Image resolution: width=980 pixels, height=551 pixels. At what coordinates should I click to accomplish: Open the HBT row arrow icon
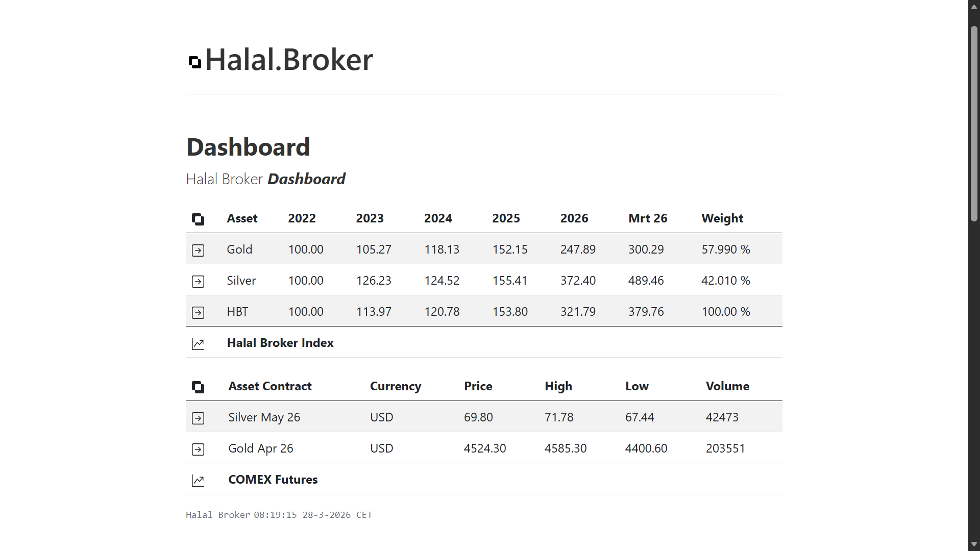[x=198, y=313]
